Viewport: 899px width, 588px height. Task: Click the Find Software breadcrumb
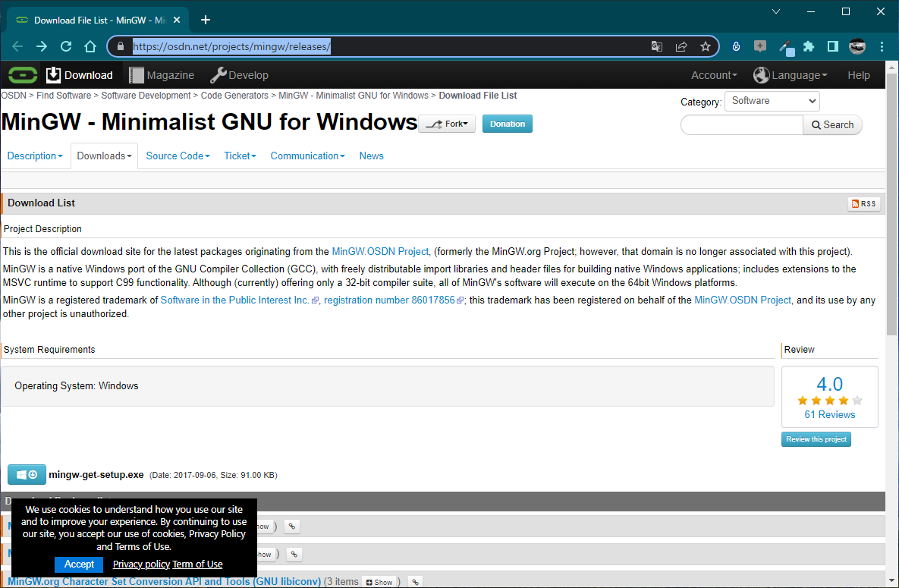(x=64, y=96)
